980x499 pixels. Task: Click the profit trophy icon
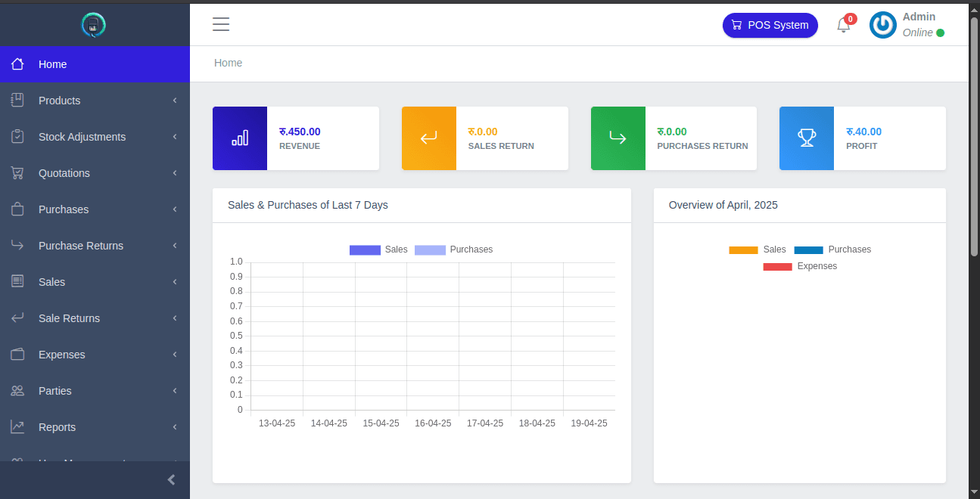[x=806, y=138]
